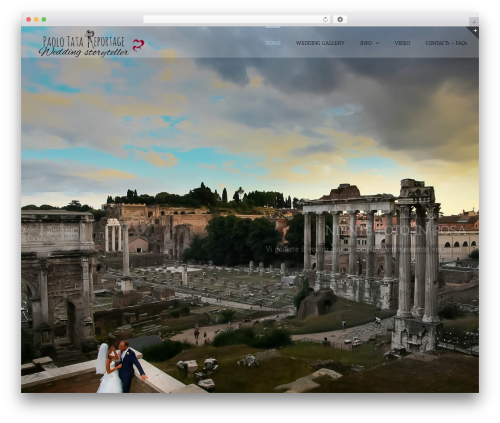
Task: Open the Wedding Gallery page
Action: point(320,43)
